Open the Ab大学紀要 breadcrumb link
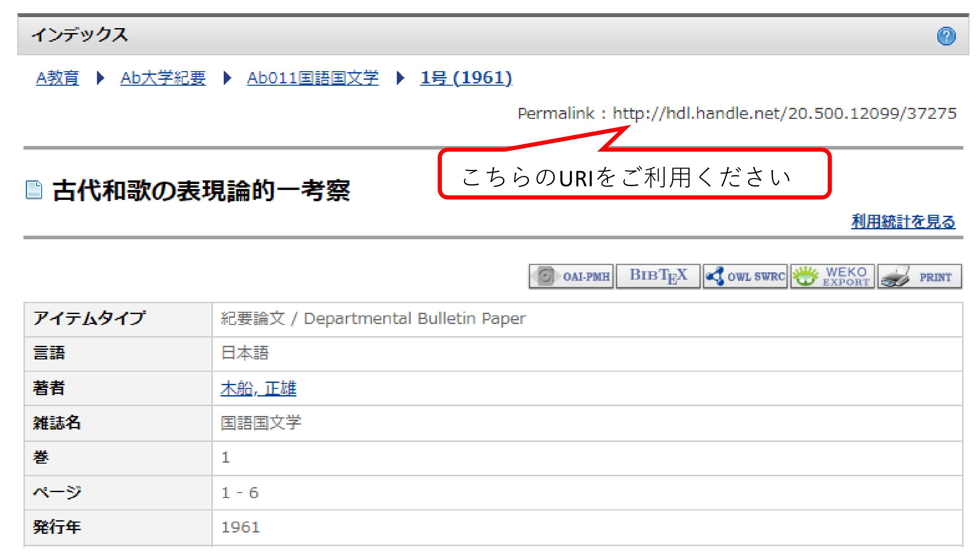980x554 pixels. [163, 78]
